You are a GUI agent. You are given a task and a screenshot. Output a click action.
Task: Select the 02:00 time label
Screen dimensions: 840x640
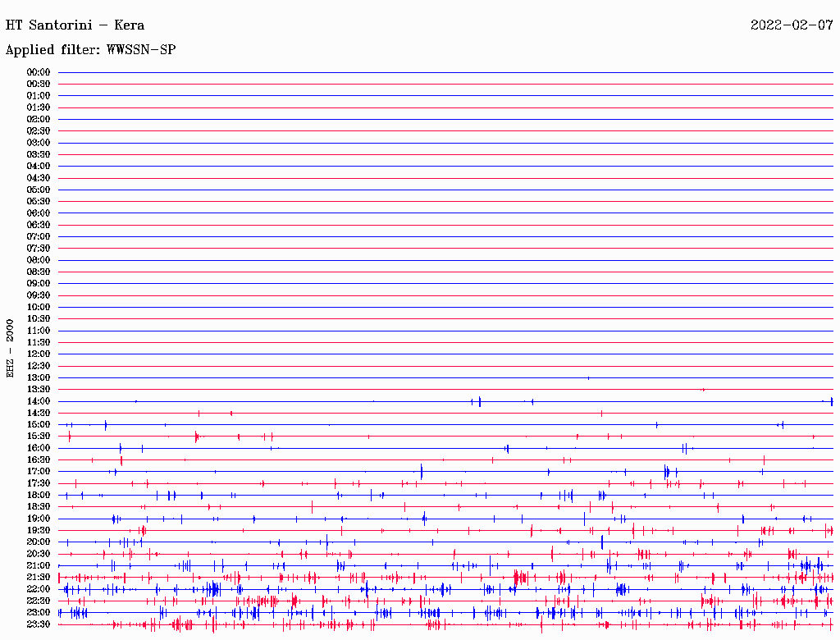point(38,119)
